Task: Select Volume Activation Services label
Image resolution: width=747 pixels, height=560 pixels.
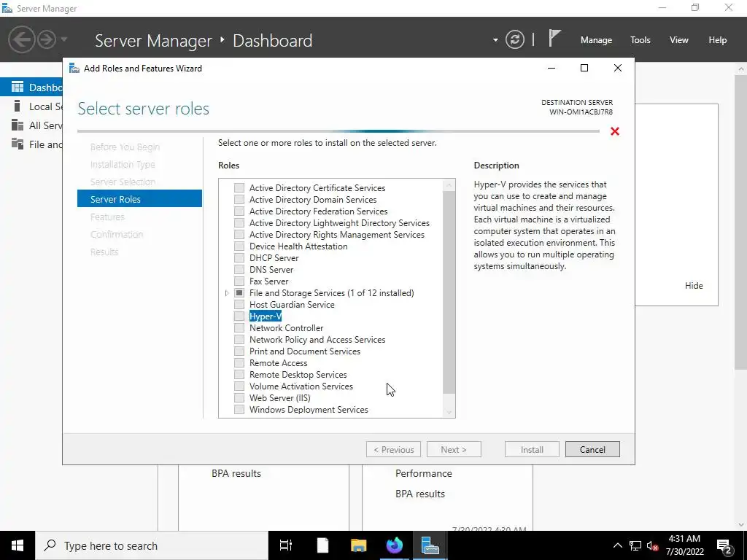Action: (301, 386)
